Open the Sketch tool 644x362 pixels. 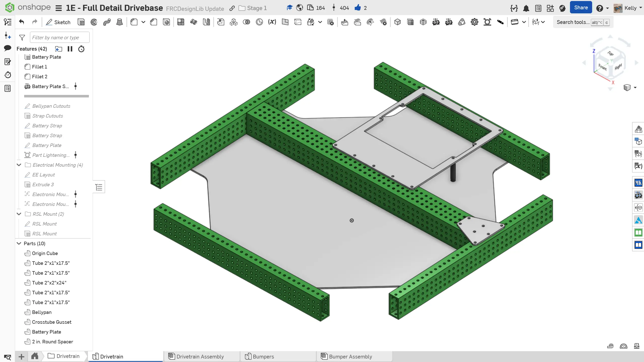58,22
